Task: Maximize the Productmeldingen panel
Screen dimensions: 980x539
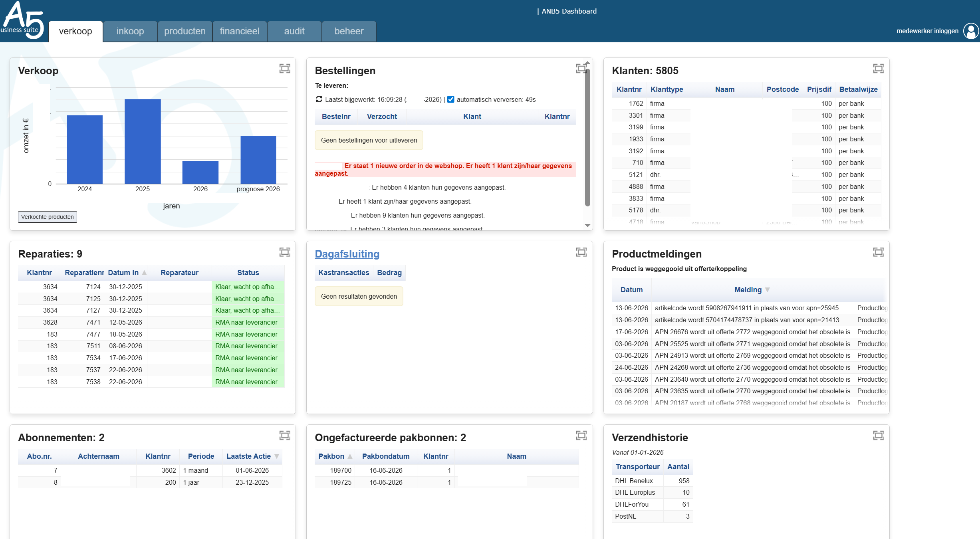Action: pyautogui.click(x=879, y=252)
